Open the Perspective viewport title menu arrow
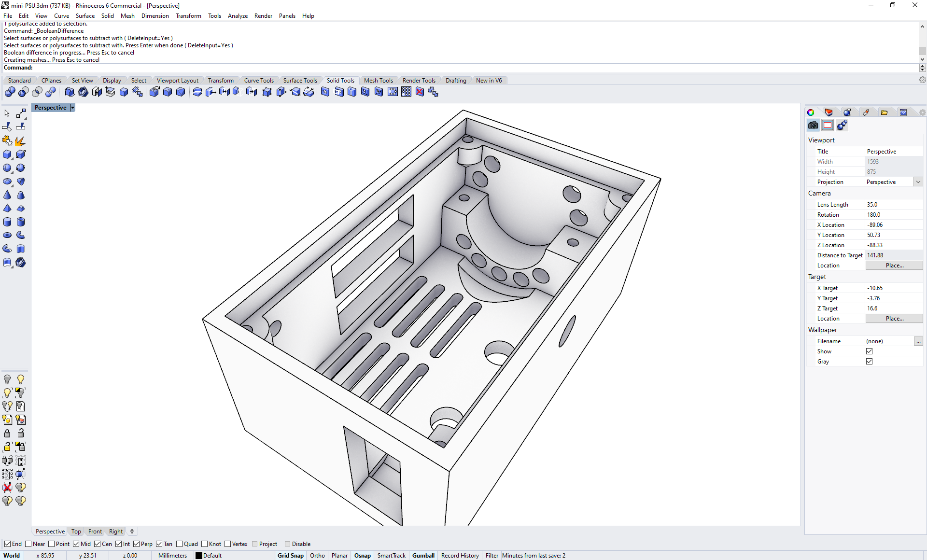 point(72,108)
